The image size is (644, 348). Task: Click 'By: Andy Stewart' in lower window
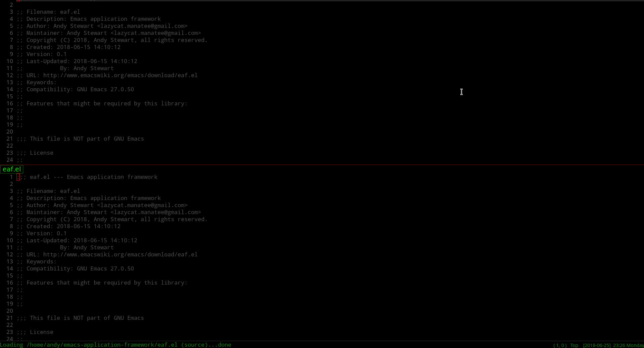[87, 247]
